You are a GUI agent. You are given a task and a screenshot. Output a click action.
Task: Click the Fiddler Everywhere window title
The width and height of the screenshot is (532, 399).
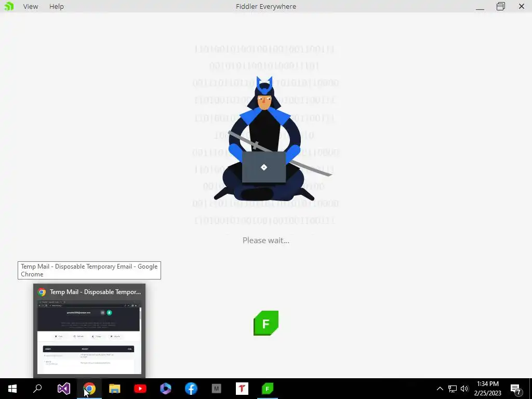266,6
